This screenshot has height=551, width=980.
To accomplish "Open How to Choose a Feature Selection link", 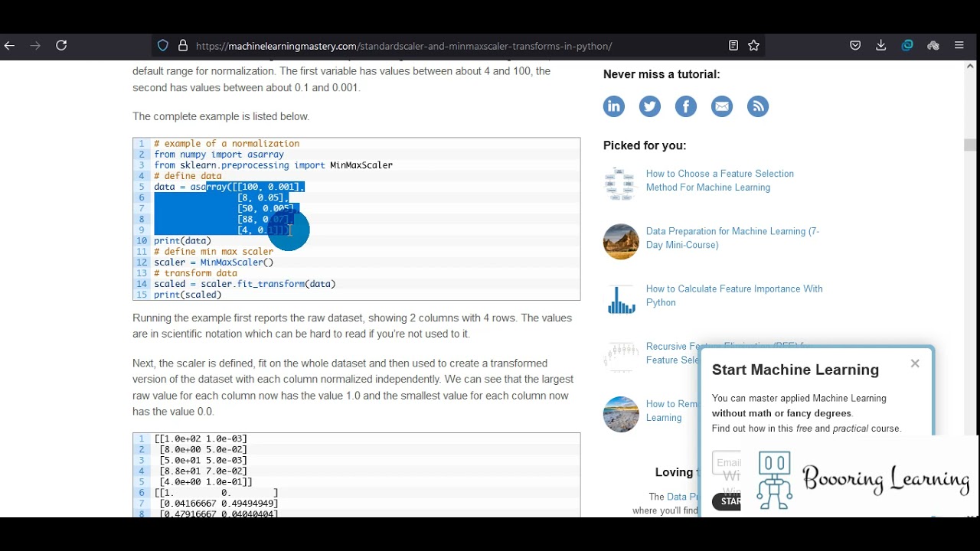I will coord(720,181).
